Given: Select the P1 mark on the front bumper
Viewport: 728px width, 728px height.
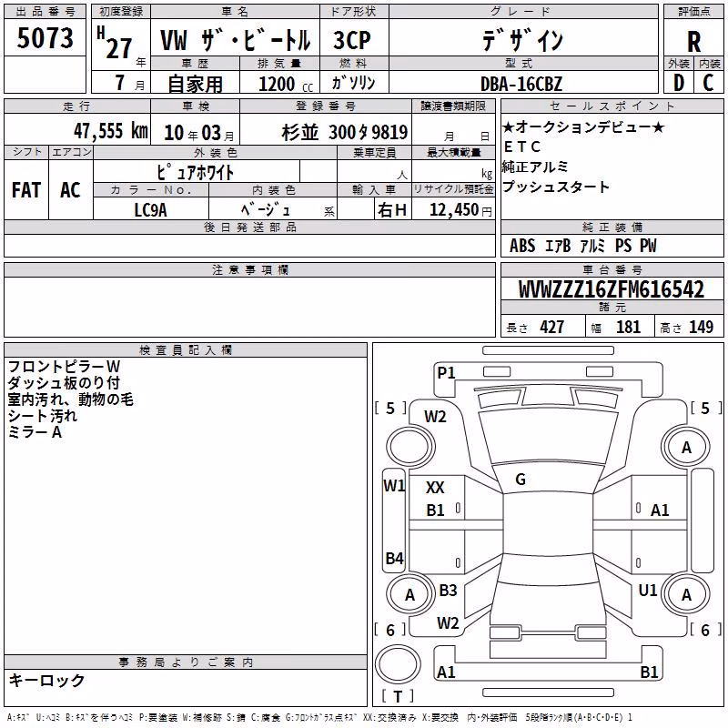Looking at the screenshot, I should coord(446,372).
